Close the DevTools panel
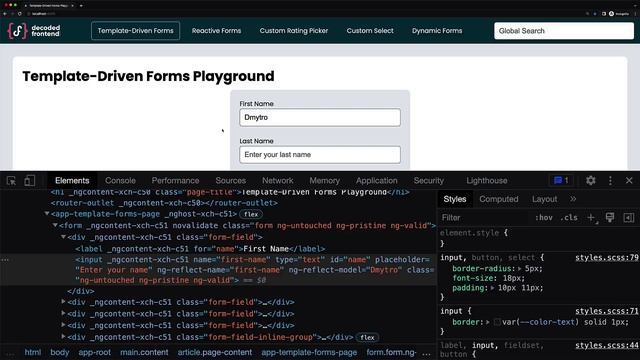The image size is (640, 360). (x=629, y=180)
